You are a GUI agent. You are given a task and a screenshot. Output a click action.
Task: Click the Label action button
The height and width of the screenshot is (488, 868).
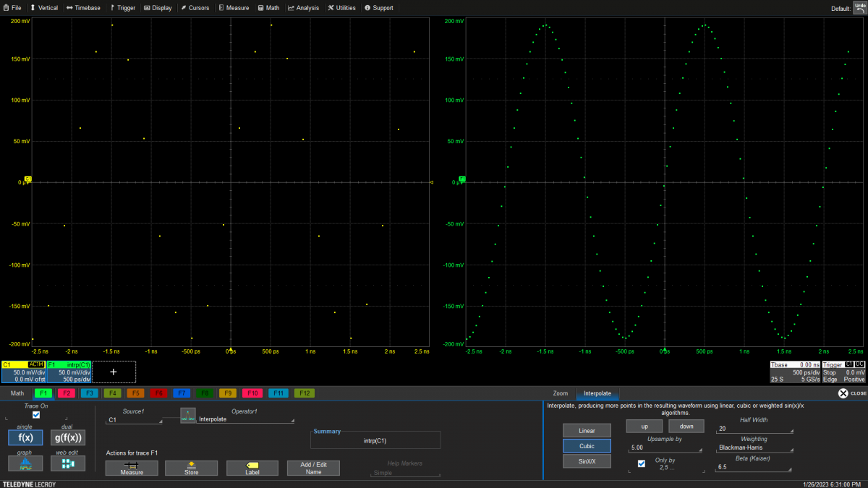point(252,468)
